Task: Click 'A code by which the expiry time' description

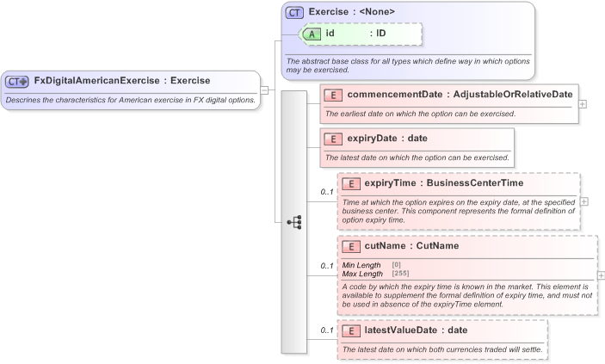Action: (466, 296)
